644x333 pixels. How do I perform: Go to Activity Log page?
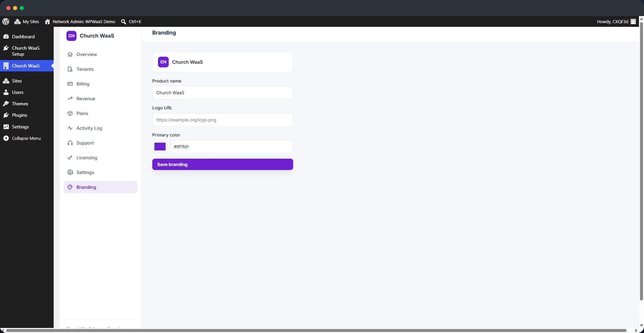point(100,128)
